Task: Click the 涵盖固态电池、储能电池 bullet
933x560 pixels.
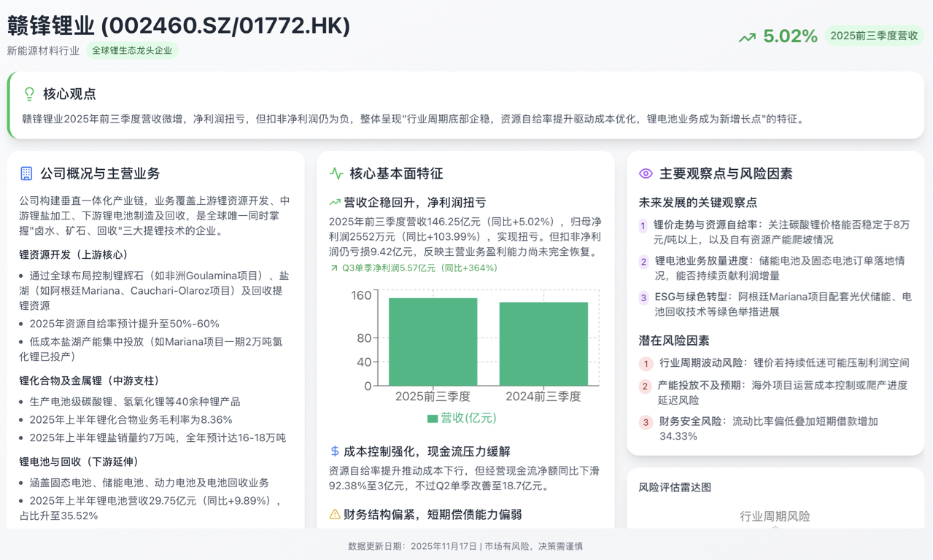Action: click(150, 483)
